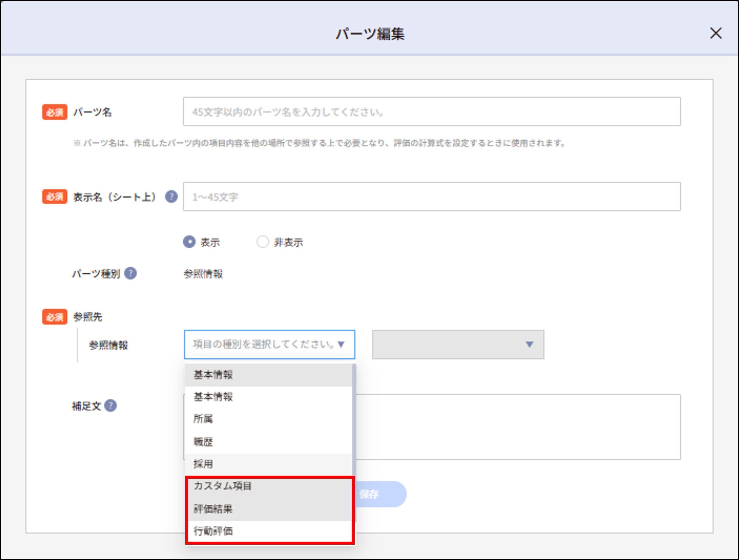Close the パーツ編集 dialog
Screen dimensions: 739x560
(x=715, y=33)
